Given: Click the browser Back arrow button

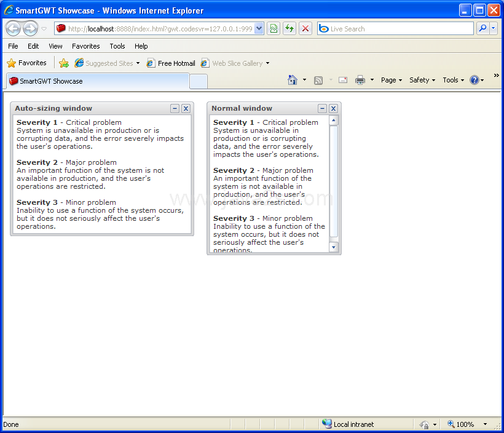Looking at the screenshot, I should point(13,29).
